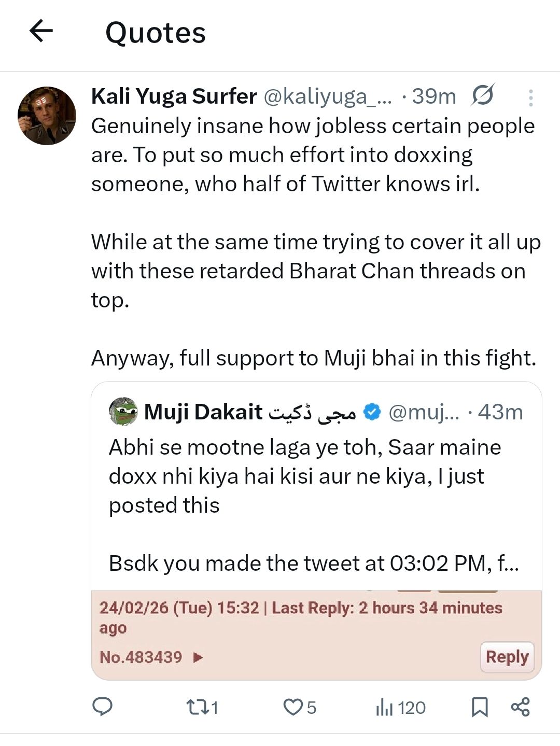View analytics showing 120 views
Screen dimensions: 560x746
(x=400, y=707)
